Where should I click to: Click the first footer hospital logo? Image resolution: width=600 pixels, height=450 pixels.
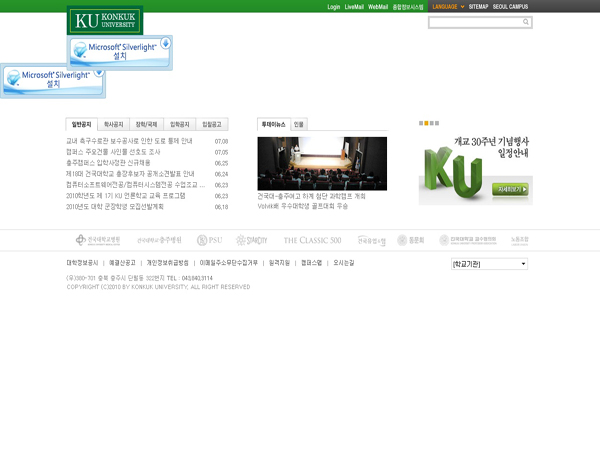97,240
